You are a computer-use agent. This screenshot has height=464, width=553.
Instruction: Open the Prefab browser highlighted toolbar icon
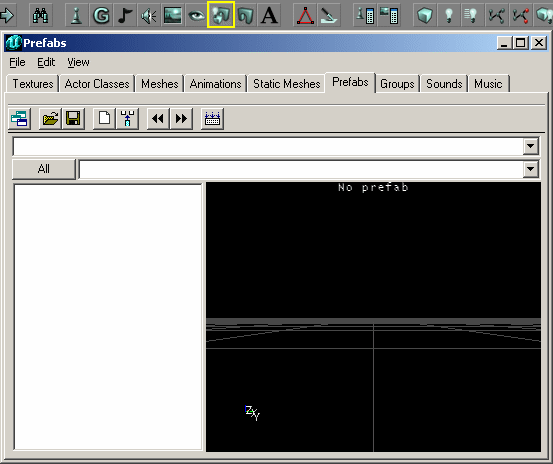click(221, 15)
